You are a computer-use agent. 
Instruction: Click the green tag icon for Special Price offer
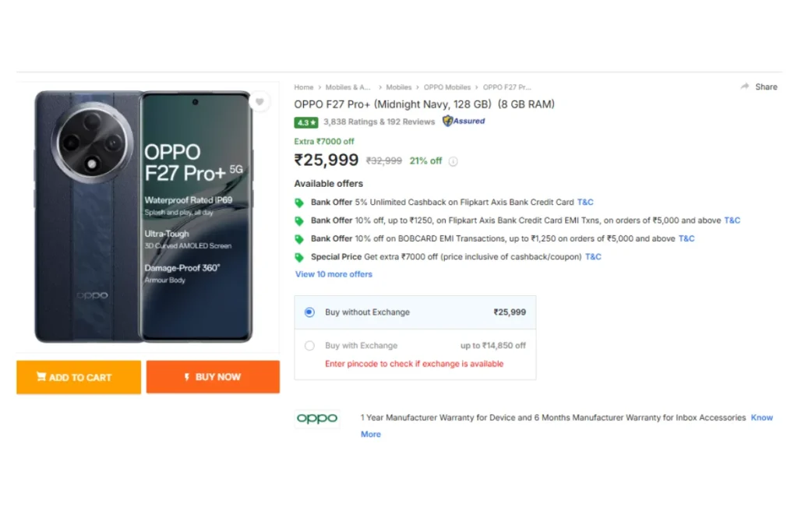click(x=299, y=257)
